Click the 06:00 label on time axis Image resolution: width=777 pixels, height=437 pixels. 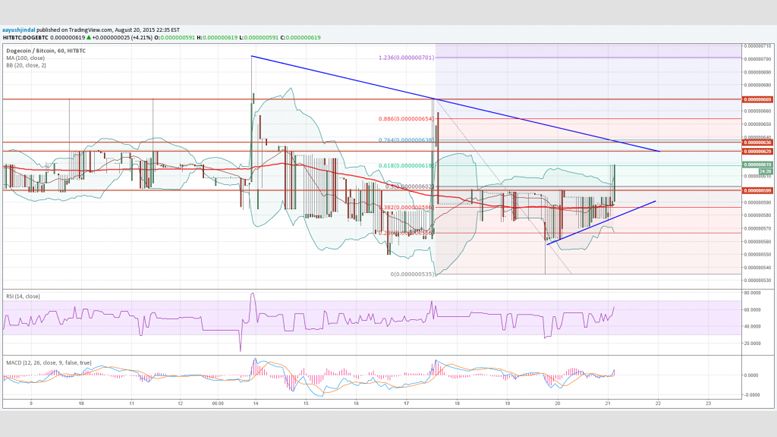[x=218, y=404]
